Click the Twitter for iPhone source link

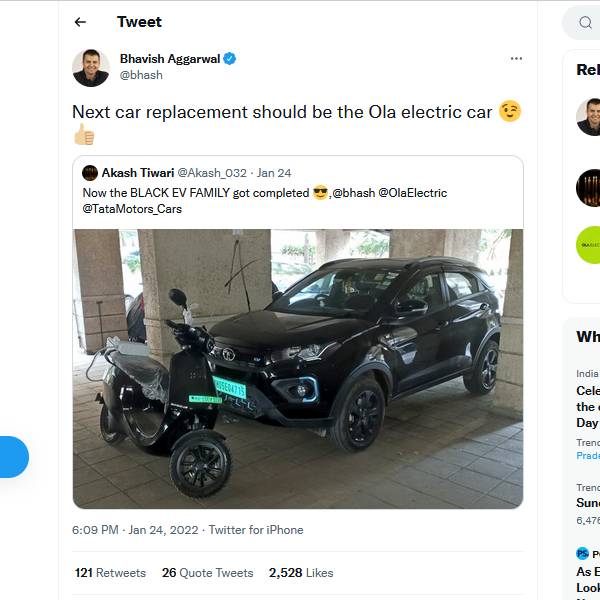[x=257, y=530]
